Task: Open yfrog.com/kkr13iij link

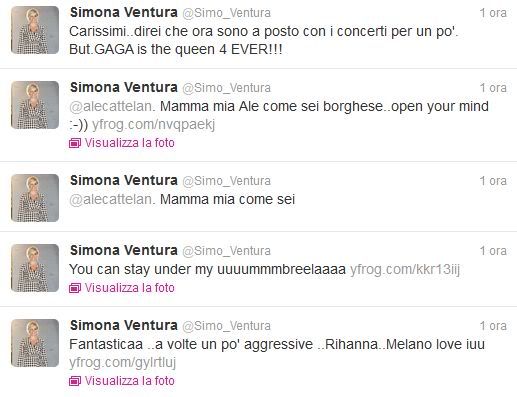Action: click(405, 269)
